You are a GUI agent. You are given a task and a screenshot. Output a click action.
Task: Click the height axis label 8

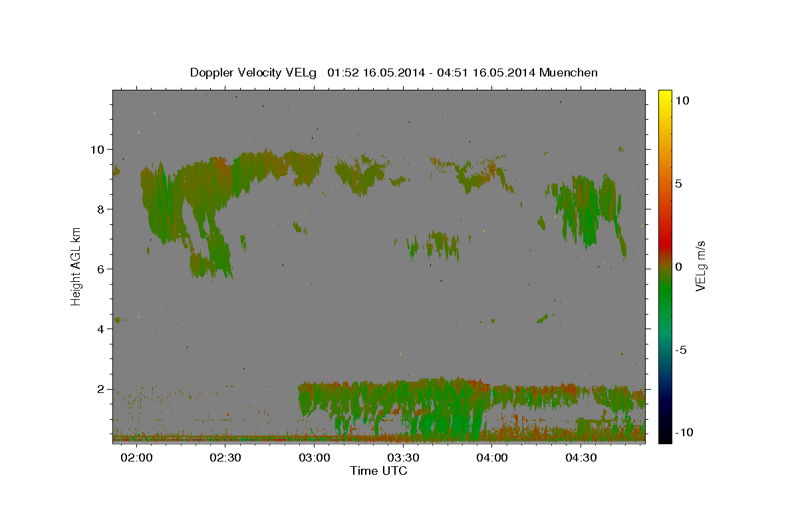(x=102, y=209)
